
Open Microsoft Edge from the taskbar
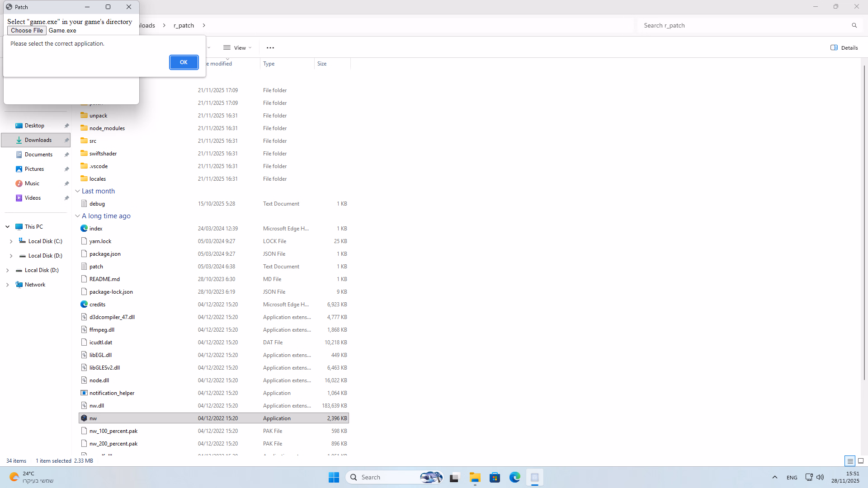(514, 477)
